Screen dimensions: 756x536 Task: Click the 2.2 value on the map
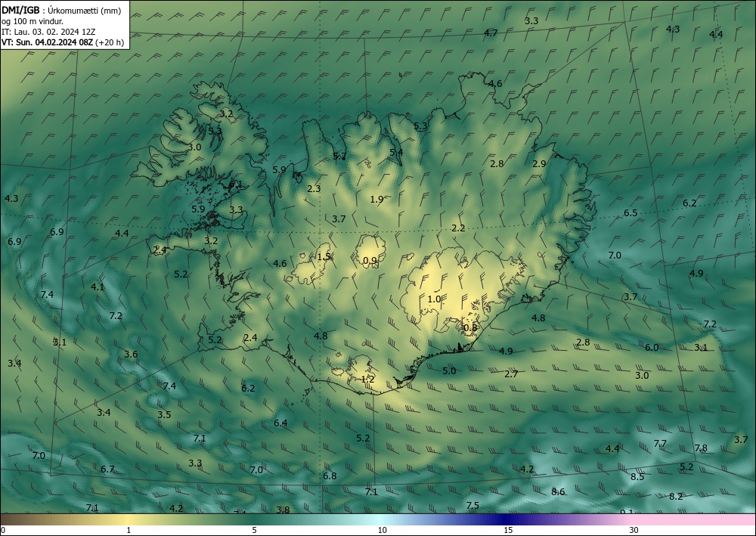pos(458,228)
